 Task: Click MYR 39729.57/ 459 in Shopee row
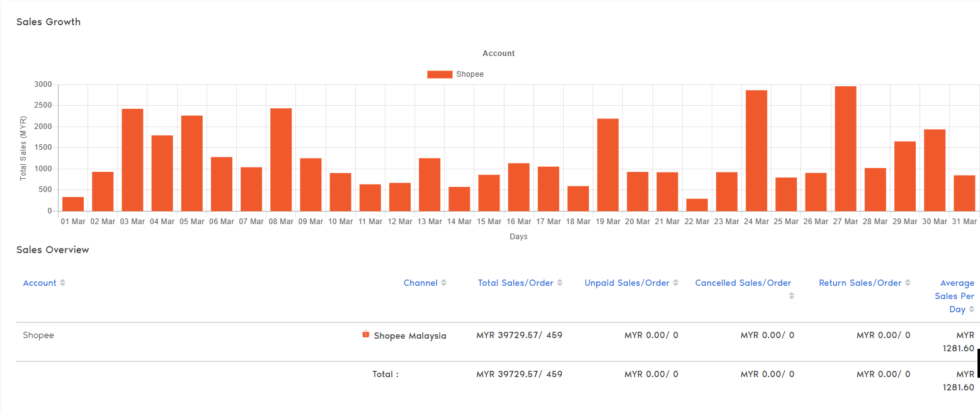[520, 335]
